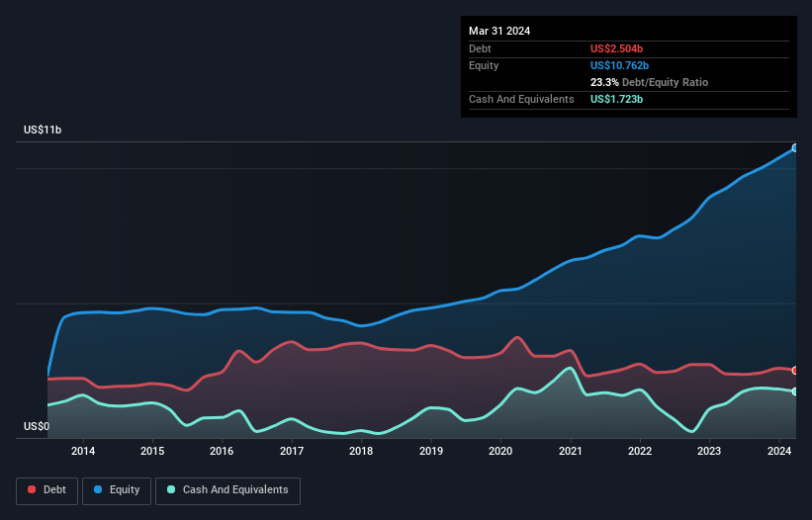The height and width of the screenshot is (520, 812).
Task: Click the 2018 x-axis label
Action: [x=361, y=451]
